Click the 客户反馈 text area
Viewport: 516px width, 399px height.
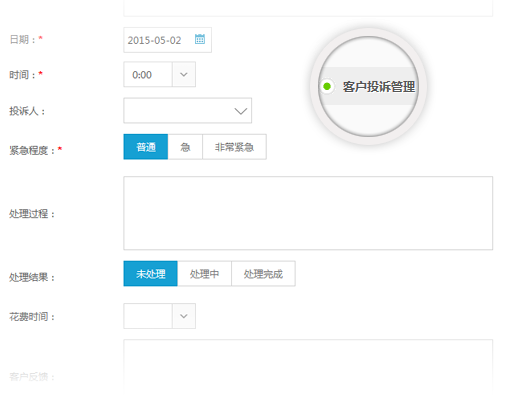(308, 369)
